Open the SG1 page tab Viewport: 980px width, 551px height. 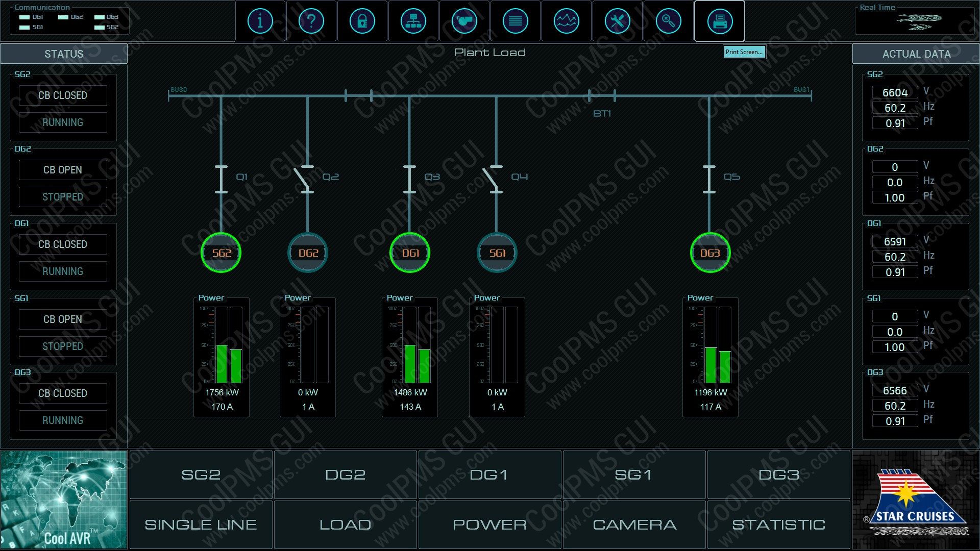634,474
